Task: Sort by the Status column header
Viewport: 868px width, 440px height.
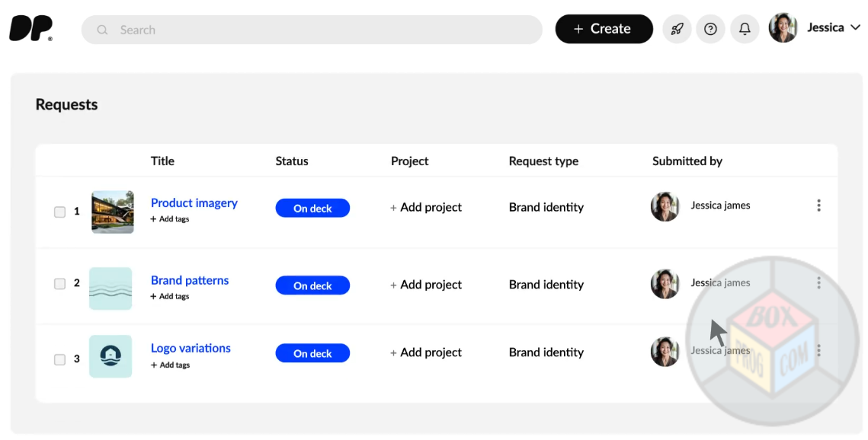Action: (x=292, y=161)
